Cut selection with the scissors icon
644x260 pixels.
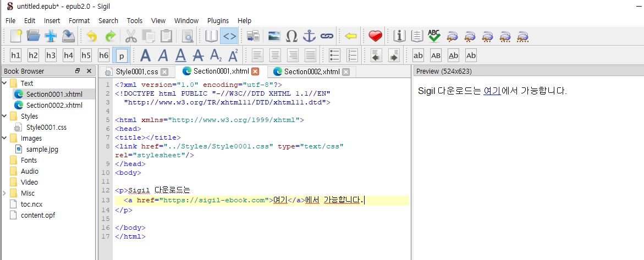tap(131, 36)
